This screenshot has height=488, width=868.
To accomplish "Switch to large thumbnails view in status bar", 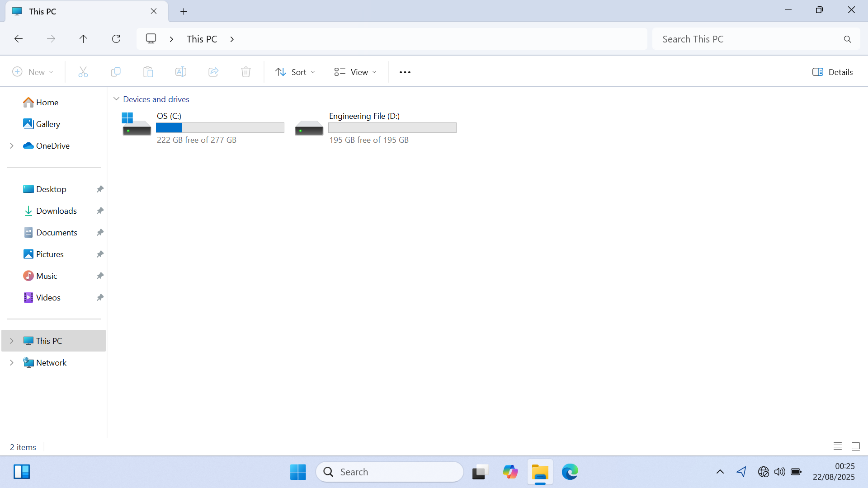I will [x=855, y=446].
